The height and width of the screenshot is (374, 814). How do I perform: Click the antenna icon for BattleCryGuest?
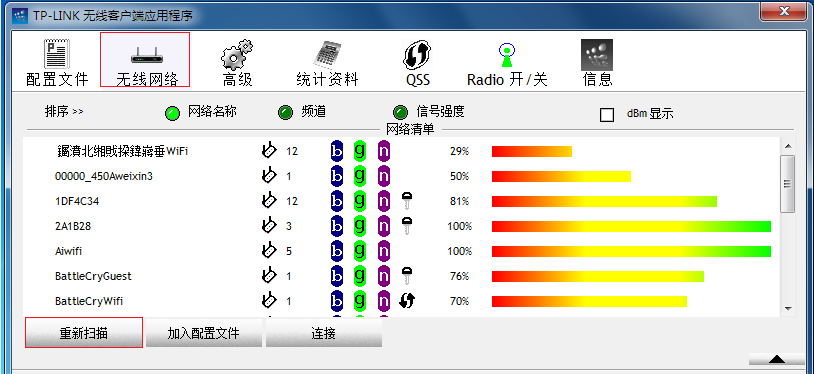[268, 275]
